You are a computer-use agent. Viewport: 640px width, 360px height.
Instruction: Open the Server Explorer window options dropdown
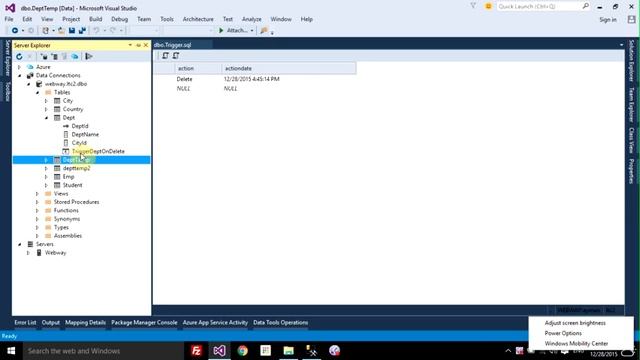click(x=130, y=45)
